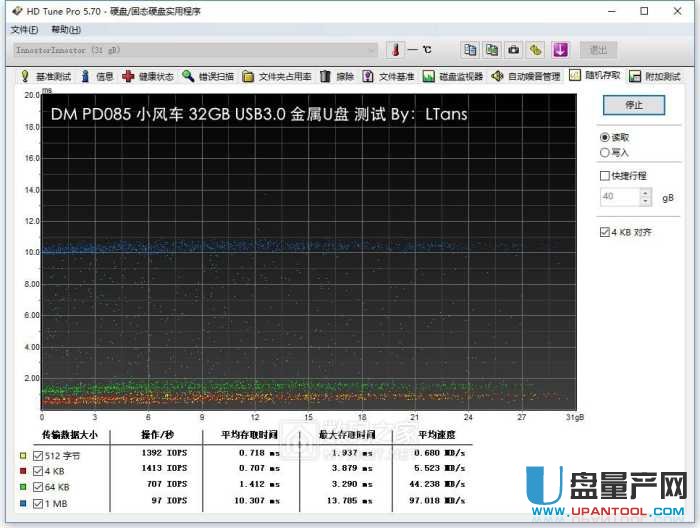
Task: Open the 错误扫描 error scan tab
Action: [x=208, y=76]
